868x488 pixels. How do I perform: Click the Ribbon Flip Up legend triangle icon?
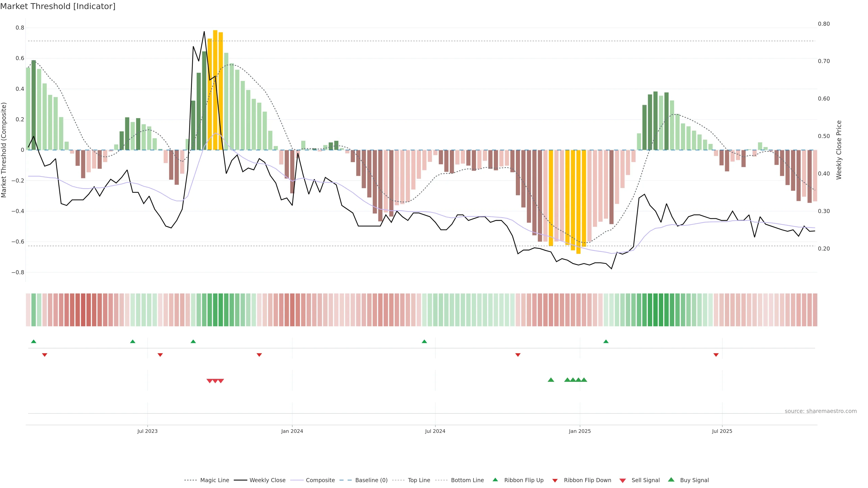click(x=495, y=480)
